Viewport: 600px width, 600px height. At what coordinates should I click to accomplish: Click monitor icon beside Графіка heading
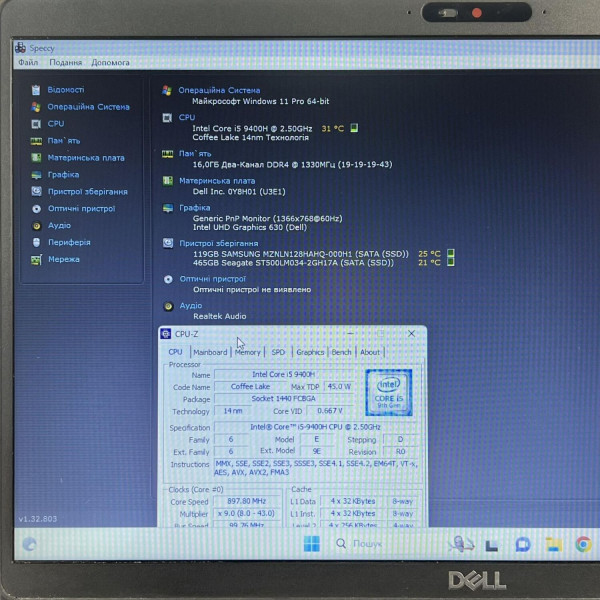click(x=168, y=208)
